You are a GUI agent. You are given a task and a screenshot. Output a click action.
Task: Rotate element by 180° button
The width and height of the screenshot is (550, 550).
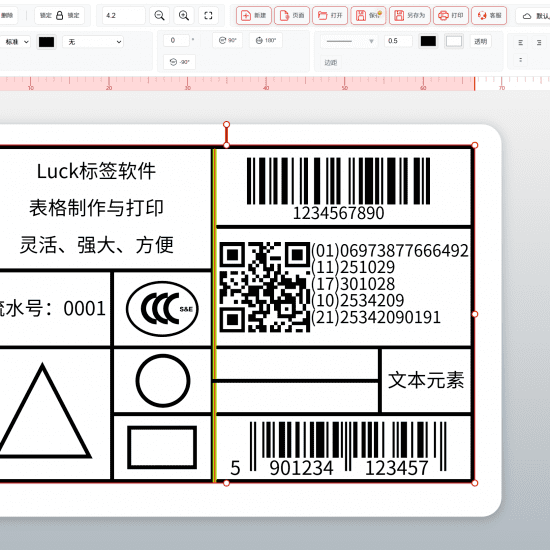(266, 41)
